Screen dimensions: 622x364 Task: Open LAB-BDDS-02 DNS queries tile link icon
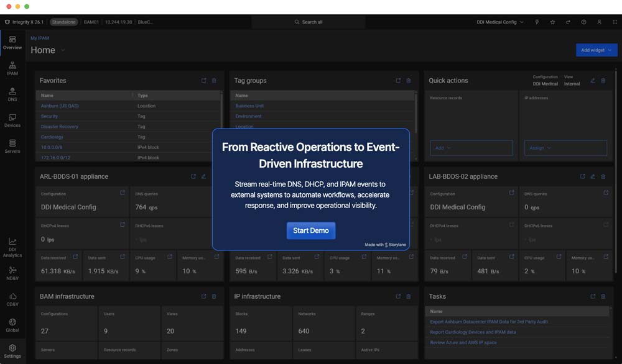(x=606, y=193)
